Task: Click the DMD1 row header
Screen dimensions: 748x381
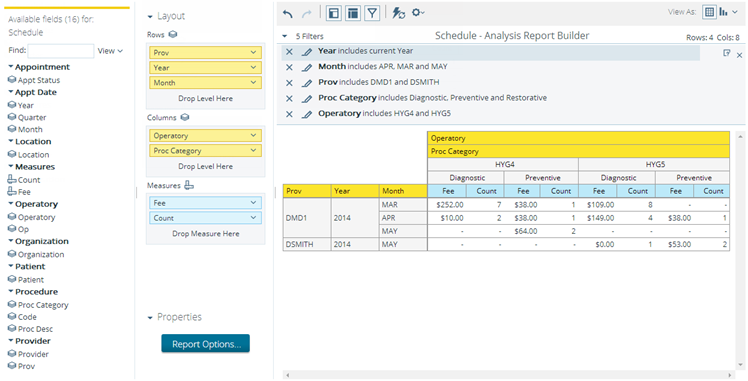Action: pos(307,217)
